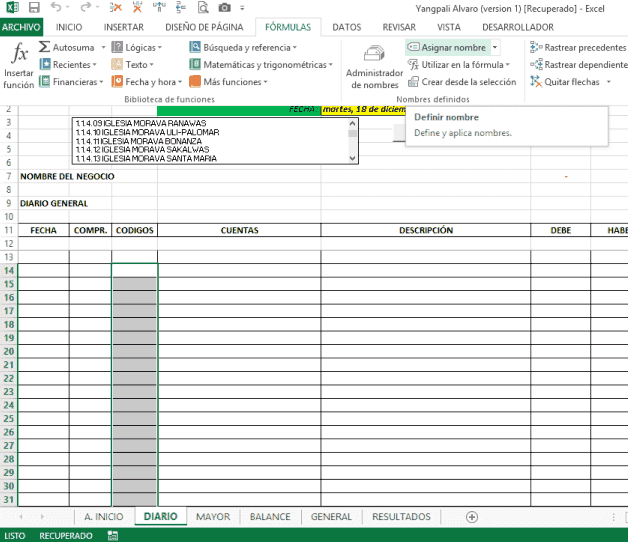The image size is (628, 542).
Task: Open the A. INICIO sheet tab
Action: [x=104, y=516]
